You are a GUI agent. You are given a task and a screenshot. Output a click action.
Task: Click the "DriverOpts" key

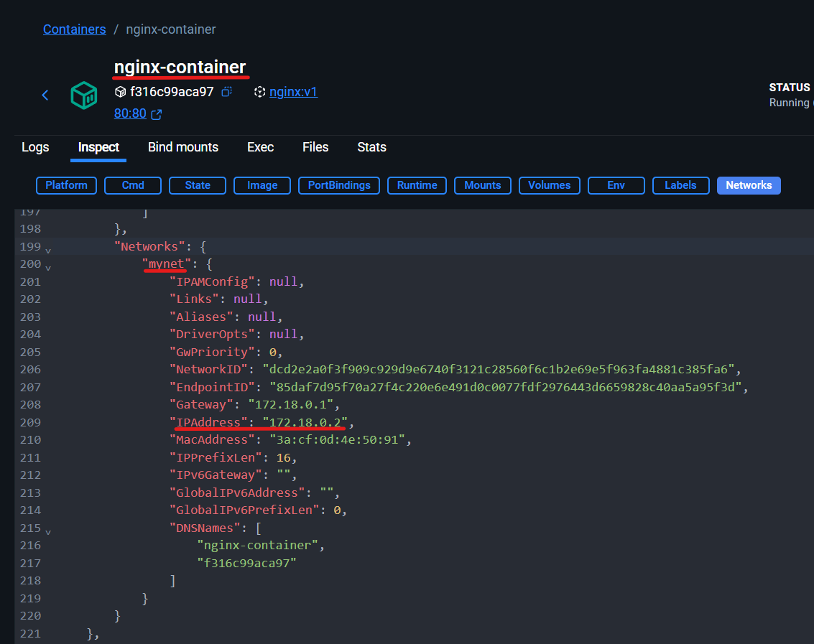[x=212, y=334]
